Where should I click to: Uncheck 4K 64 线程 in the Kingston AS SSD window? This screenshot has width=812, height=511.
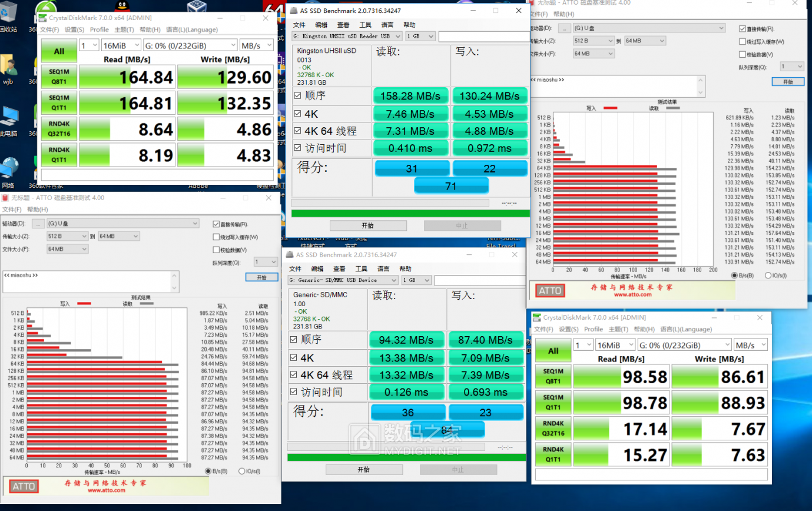[x=297, y=131]
